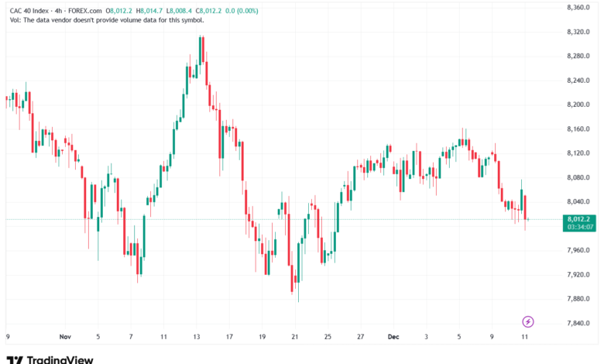Click the Nov label on time axis

coord(64,338)
